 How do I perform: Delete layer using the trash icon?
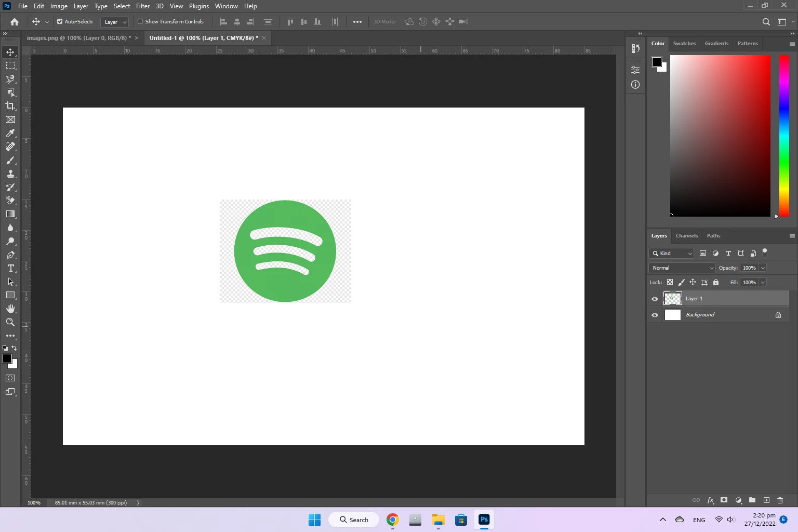780,500
